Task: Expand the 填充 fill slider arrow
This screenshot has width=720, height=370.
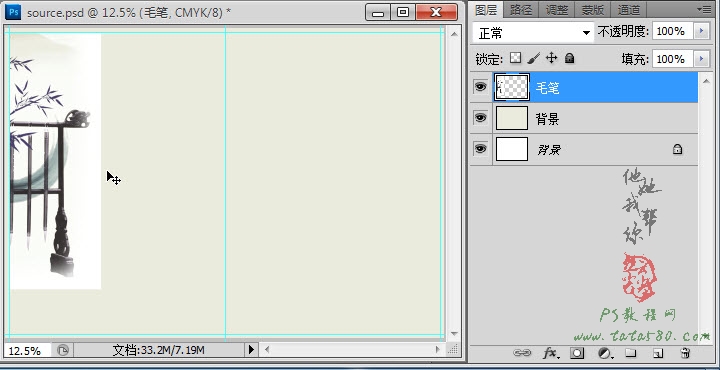Action: 701,59
